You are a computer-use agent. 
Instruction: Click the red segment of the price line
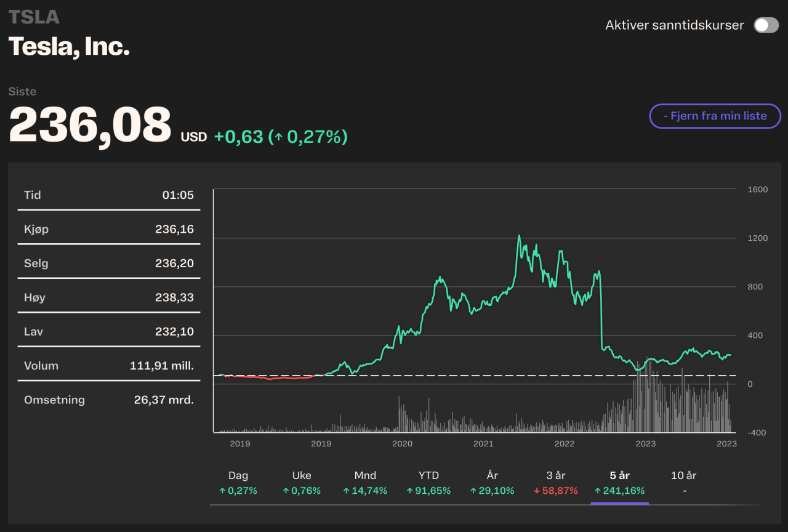[x=271, y=379]
